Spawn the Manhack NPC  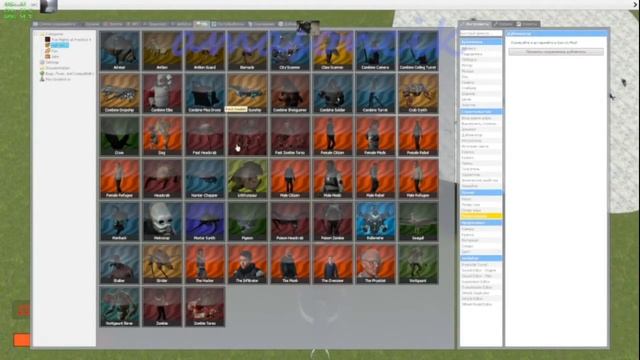click(x=120, y=221)
